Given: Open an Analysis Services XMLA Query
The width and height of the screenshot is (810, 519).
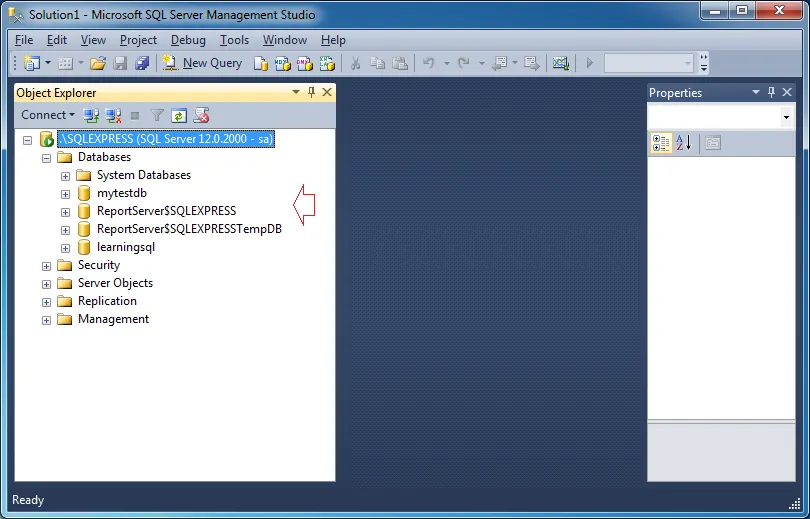Looking at the screenshot, I should point(327,64).
